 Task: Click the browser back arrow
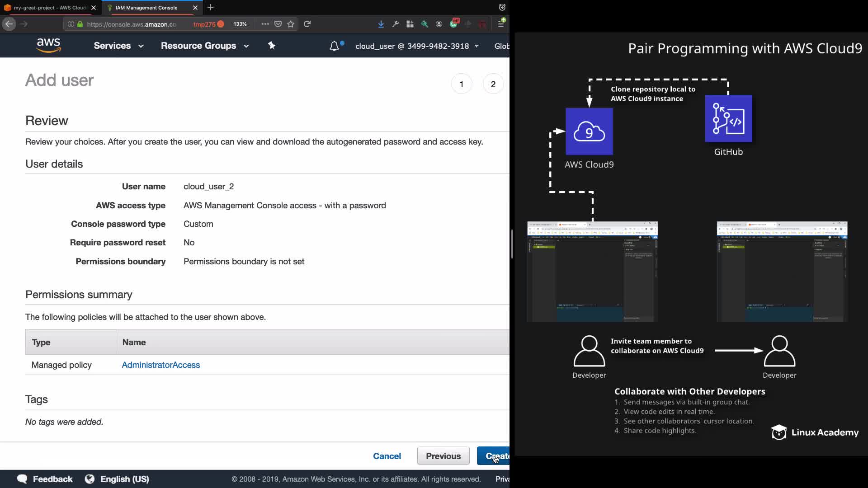pos(9,24)
